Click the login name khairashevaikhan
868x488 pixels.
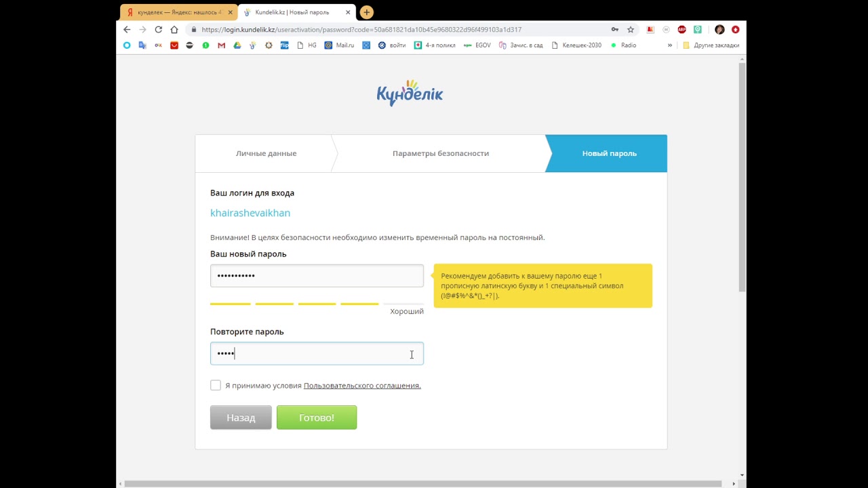pyautogui.click(x=250, y=213)
